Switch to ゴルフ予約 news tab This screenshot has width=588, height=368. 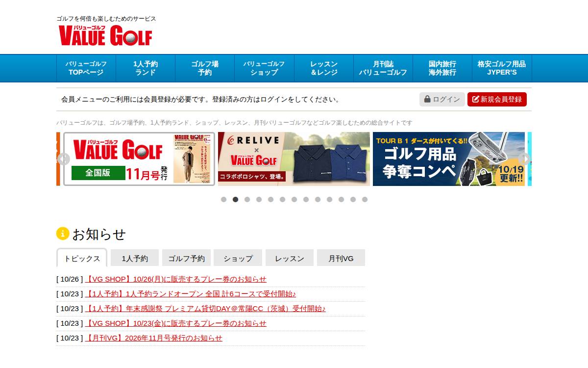(x=186, y=258)
